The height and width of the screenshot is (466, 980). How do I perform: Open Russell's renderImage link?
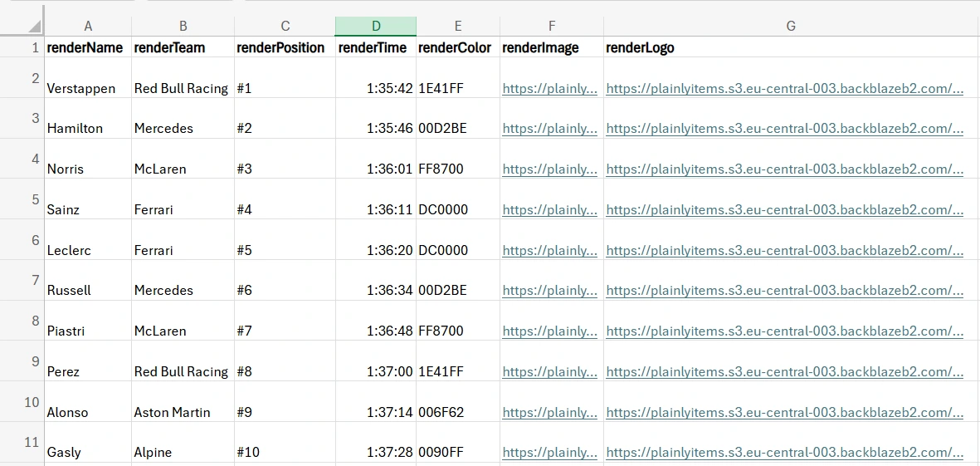tap(549, 291)
